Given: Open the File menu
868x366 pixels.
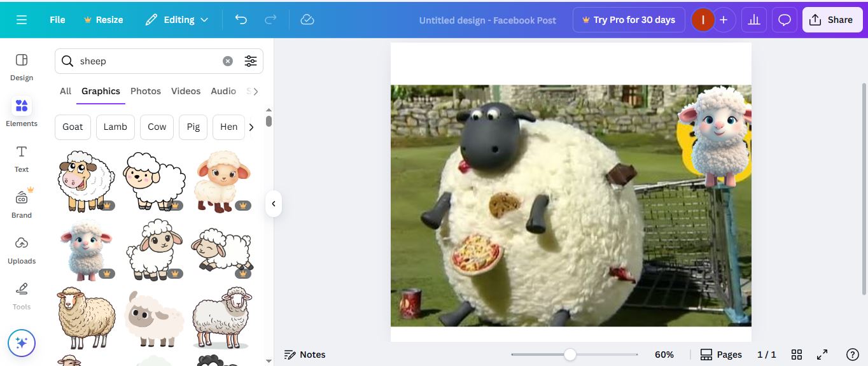Looking at the screenshot, I should coord(57,20).
